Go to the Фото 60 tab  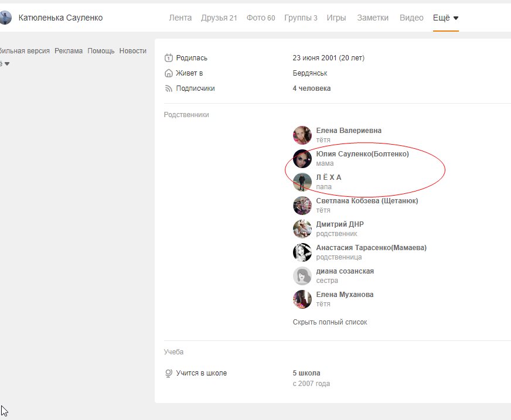pyautogui.click(x=261, y=18)
